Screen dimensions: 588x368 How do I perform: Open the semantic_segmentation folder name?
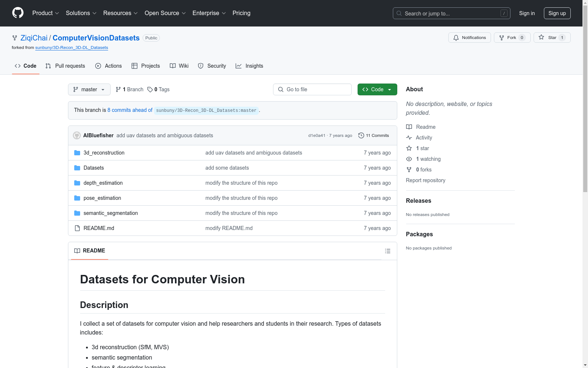click(x=111, y=213)
